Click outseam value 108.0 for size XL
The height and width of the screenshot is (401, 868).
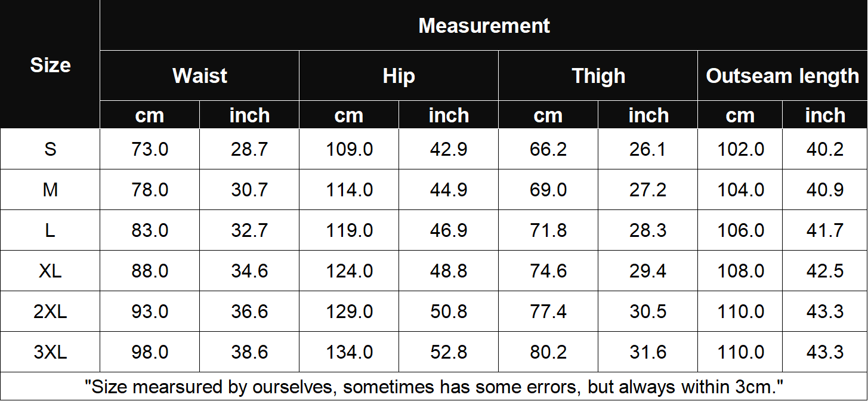pyautogui.click(x=740, y=271)
